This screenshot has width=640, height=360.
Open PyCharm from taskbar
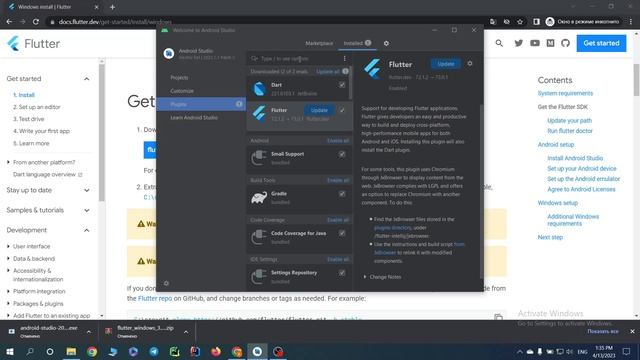pyautogui.click(x=175, y=351)
